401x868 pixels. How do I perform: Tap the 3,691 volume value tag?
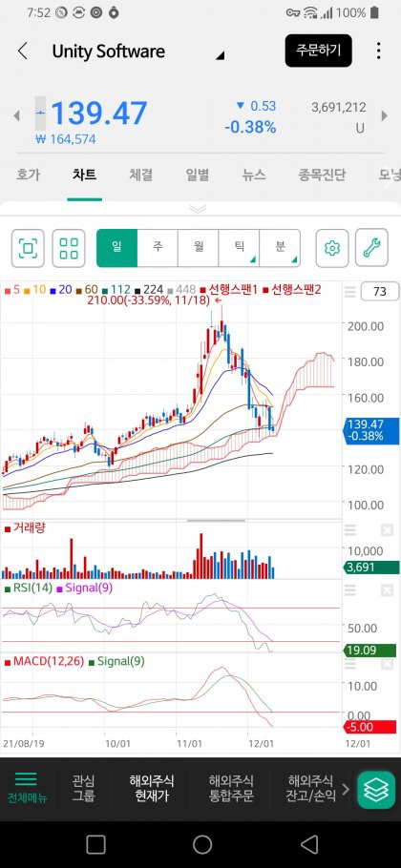[x=371, y=567]
